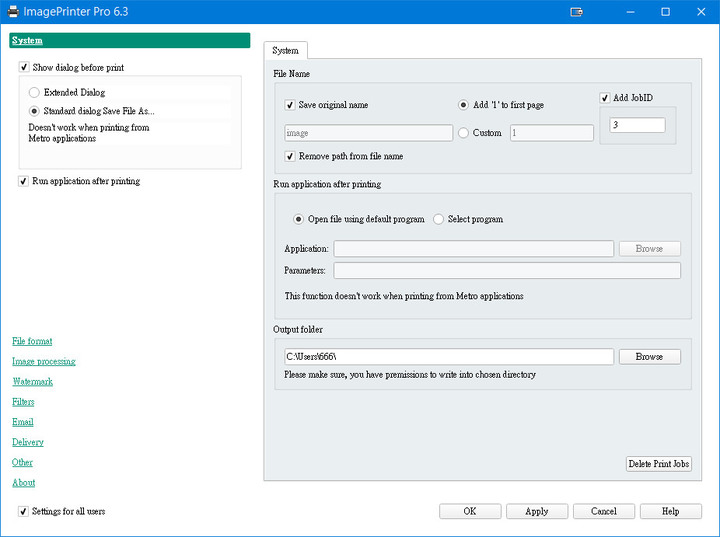Click the Browse button beside Application field
This screenshot has width=720, height=537.
[650, 249]
